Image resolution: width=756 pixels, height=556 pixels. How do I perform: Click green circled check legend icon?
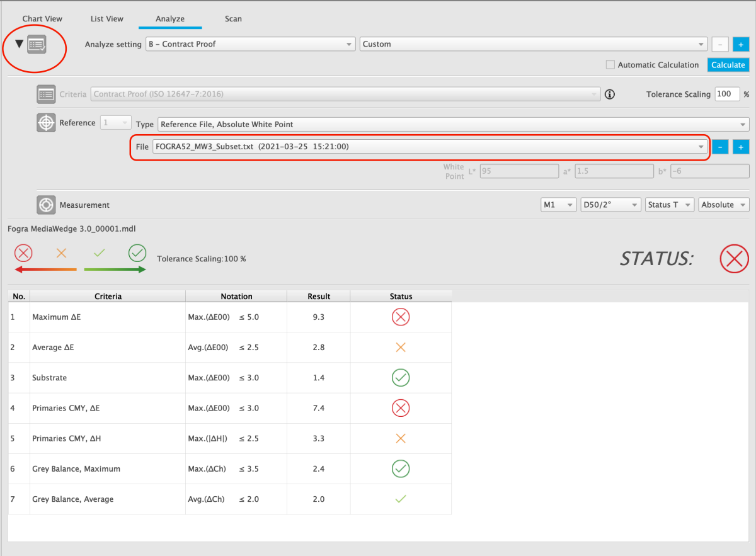click(137, 253)
